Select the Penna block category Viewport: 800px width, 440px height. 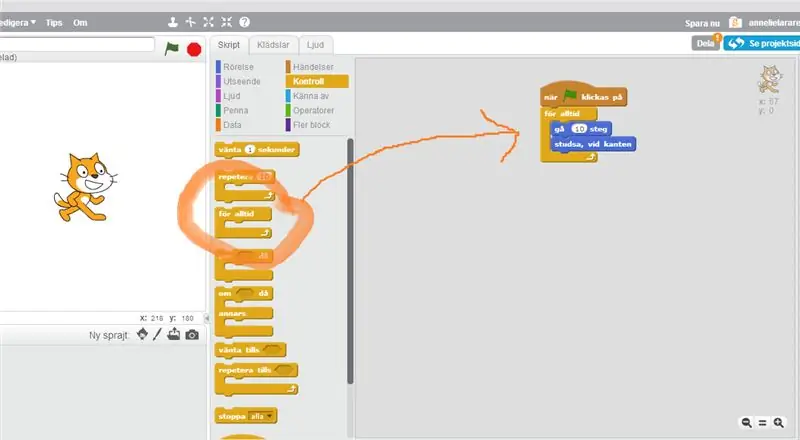point(236,110)
